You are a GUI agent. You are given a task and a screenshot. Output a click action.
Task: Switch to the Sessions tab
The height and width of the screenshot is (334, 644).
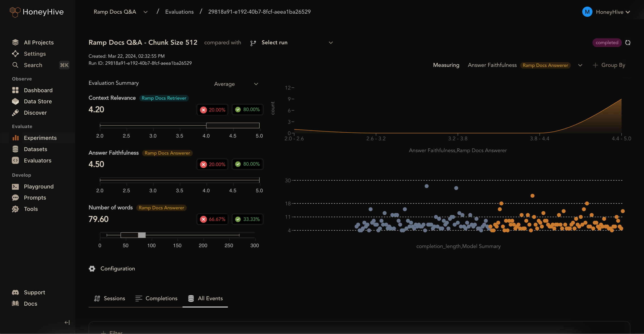pos(110,298)
